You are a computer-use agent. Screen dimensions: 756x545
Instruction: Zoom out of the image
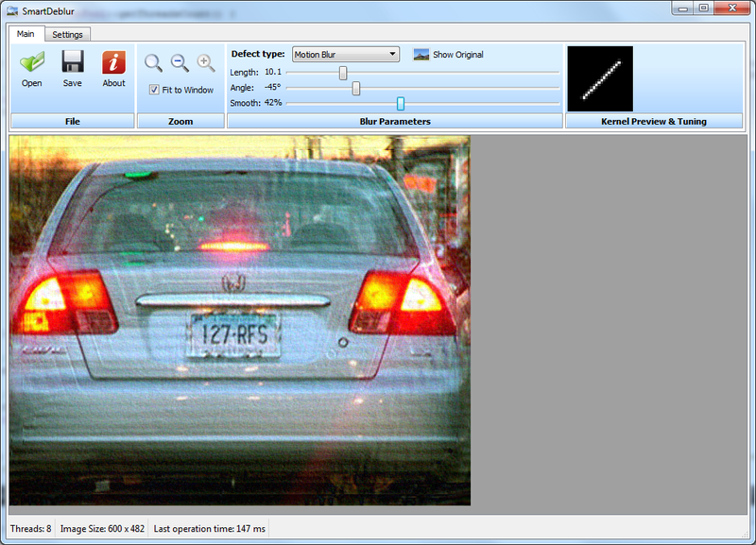tap(180, 63)
